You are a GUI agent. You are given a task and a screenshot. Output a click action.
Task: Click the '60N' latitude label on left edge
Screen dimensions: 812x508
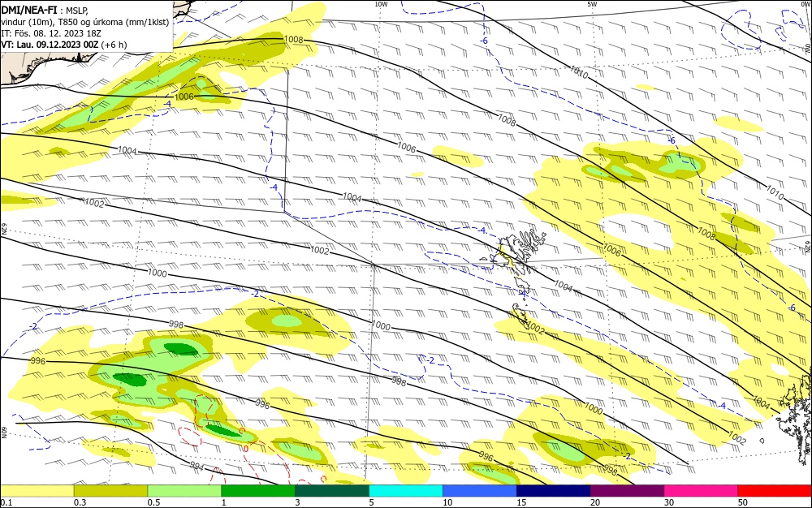pos(4,433)
